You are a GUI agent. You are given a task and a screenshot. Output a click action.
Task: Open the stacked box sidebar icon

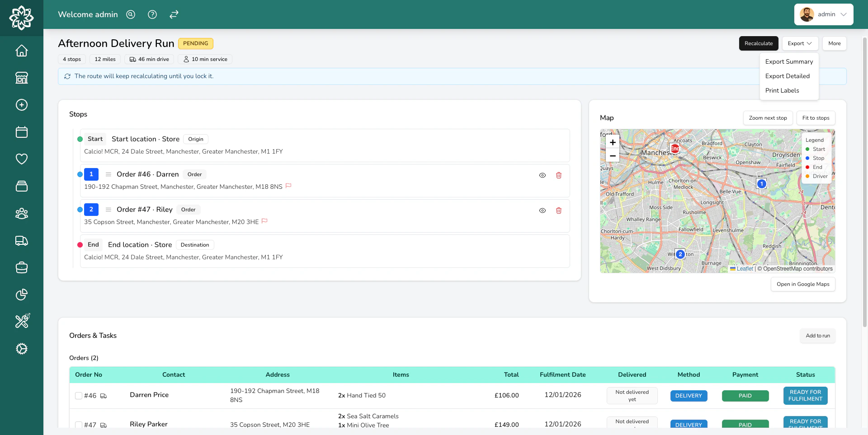[22, 186]
